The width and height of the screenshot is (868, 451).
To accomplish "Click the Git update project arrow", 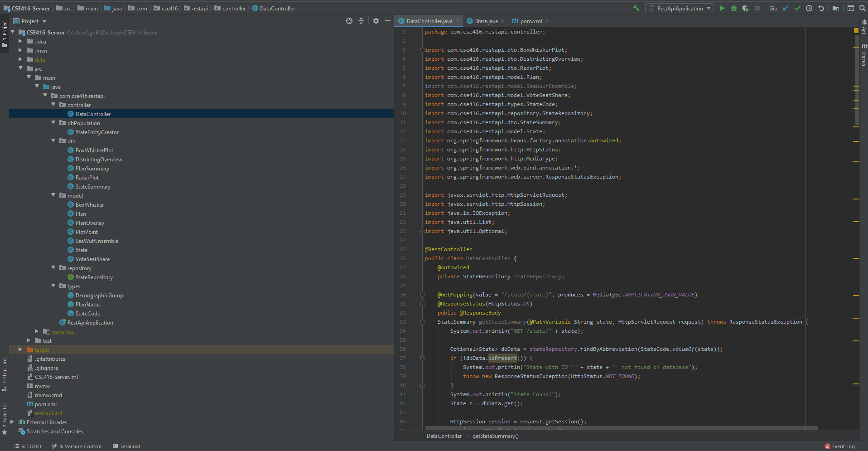I will 786,8.
